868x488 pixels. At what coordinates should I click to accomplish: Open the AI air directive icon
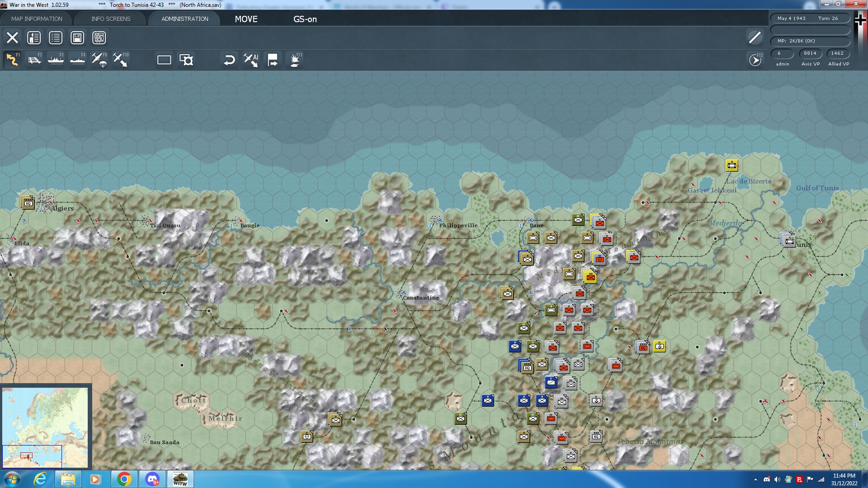pyautogui.click(x=251, y=60)
